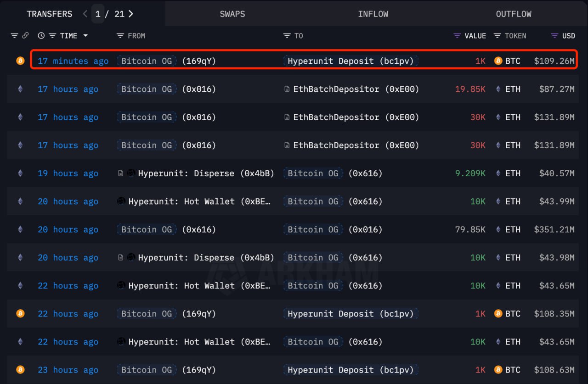Open Bitcoin OG (0x616) sender in $351.21M row
This screenshot has width=588, height=384.
coord(166,229)
